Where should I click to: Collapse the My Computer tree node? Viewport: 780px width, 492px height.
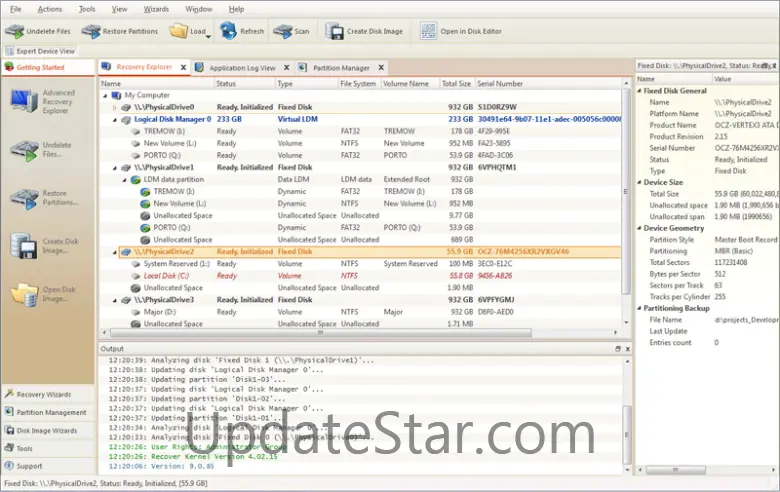point(105,95)
